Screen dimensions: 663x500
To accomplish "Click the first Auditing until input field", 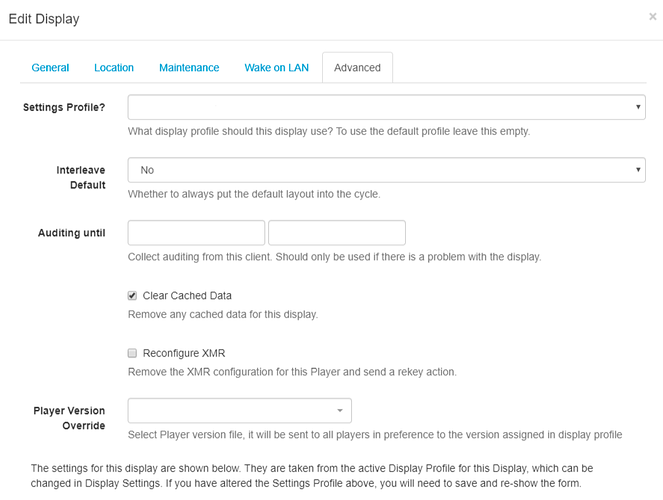I will click(x=196, y=233).
